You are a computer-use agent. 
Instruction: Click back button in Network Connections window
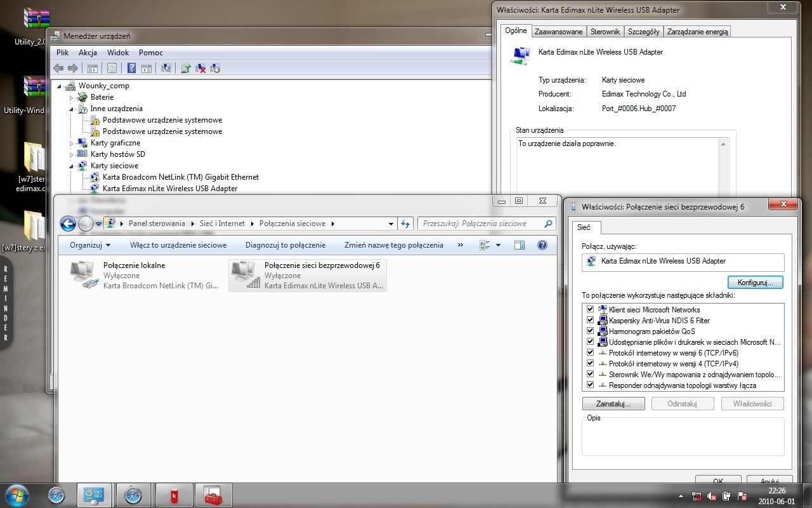point(68,224)
